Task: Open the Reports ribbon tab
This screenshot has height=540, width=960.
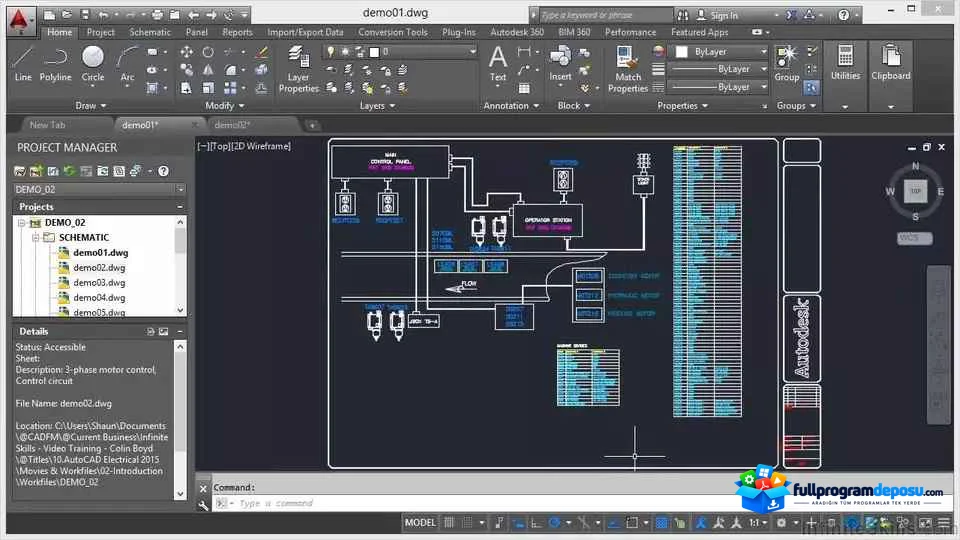Action: 237,32
